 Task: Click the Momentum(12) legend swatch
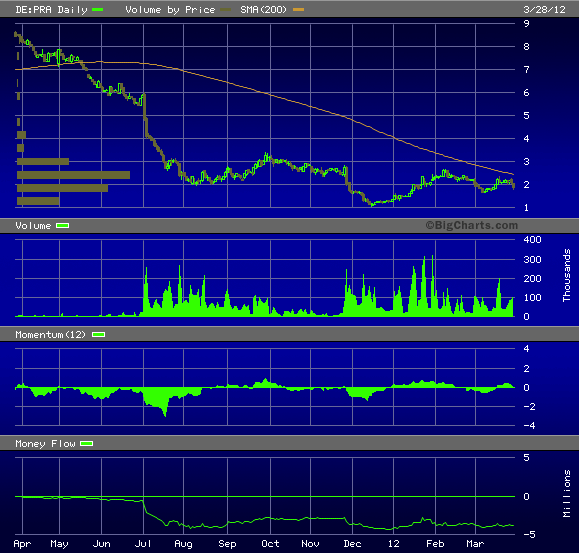pyautogui.click(x=99, y=334)
